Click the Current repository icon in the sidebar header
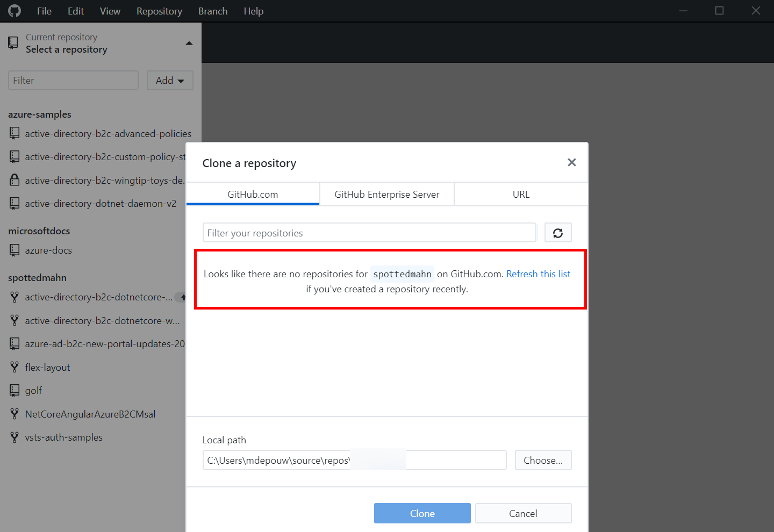 pos(13,42)
